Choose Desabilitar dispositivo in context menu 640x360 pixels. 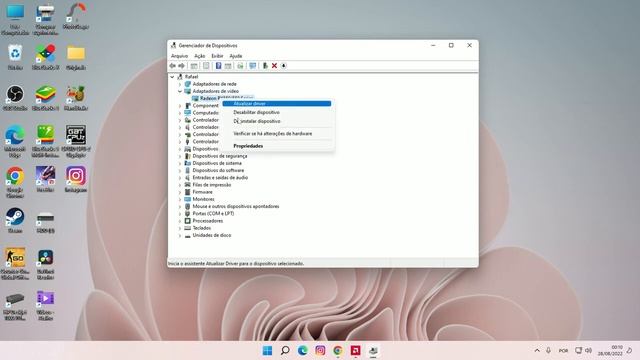click(277, 112)
